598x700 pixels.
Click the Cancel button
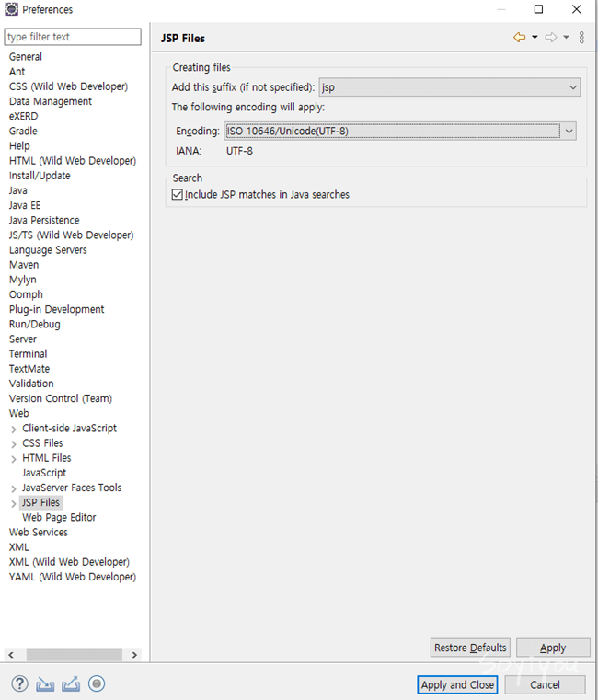(545, 684)
